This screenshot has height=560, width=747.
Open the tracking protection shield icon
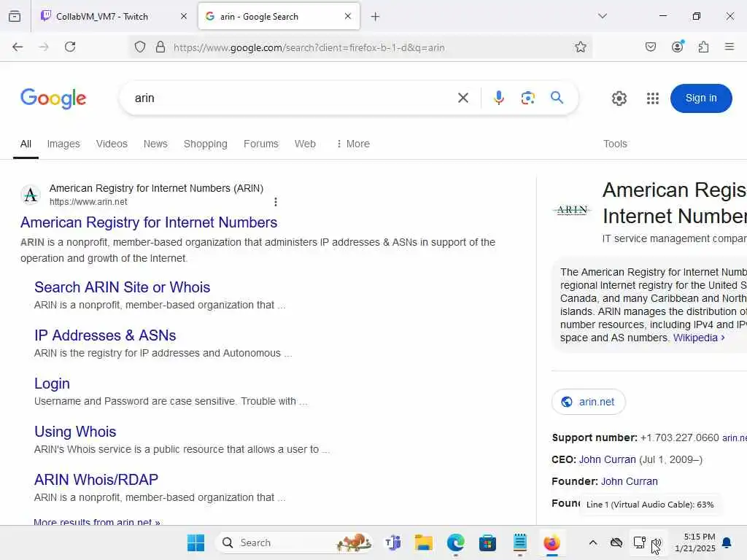pos(139,47)
